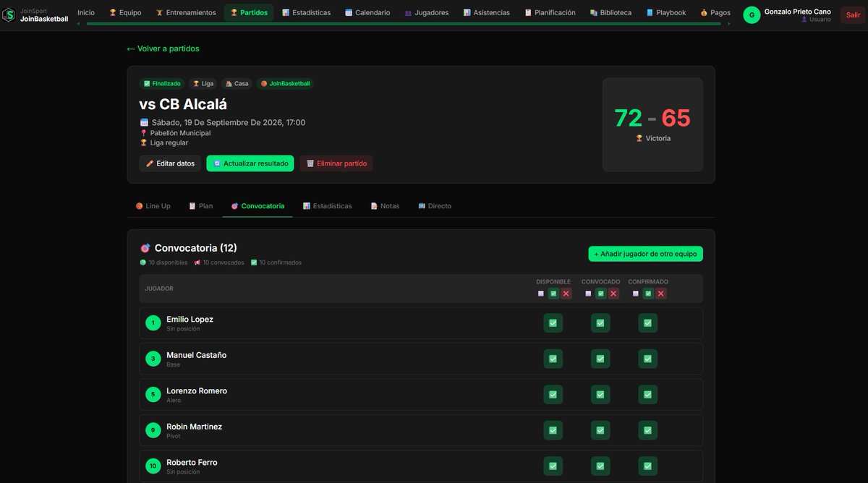Click Añadir jugador de otro equipo
Image resolution: width=868 pixels, height=483 pixels.
coord(645,254)
